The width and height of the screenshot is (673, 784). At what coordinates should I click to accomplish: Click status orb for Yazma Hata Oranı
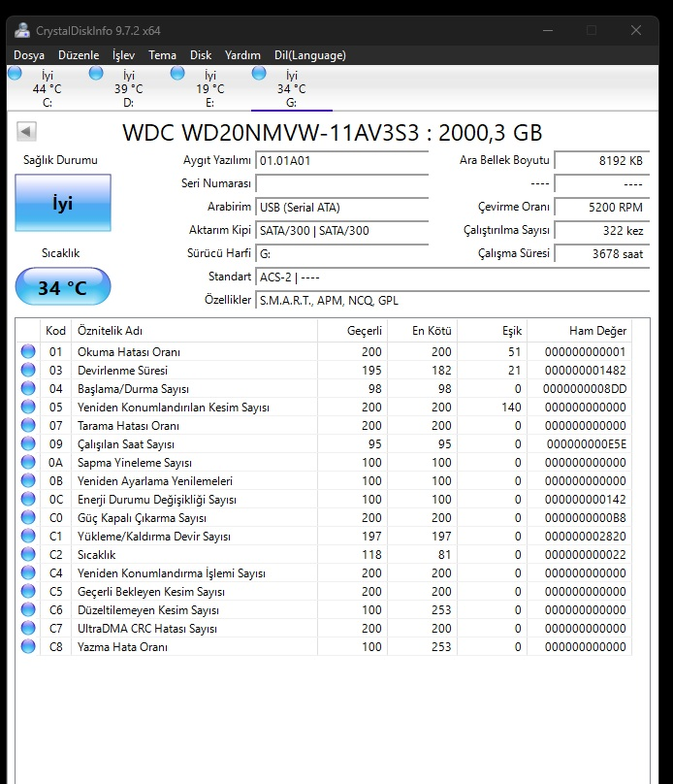pyautogui.click(x=28, y=646)
